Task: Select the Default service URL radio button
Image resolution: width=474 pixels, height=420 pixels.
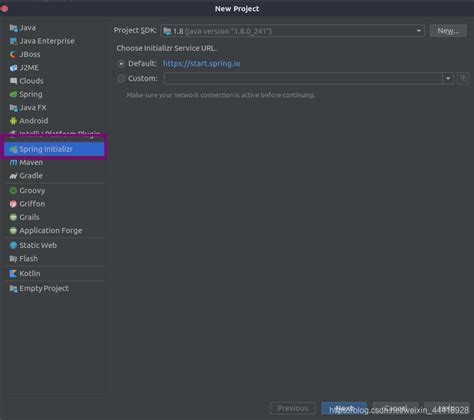Action: [x=121, y=64]
